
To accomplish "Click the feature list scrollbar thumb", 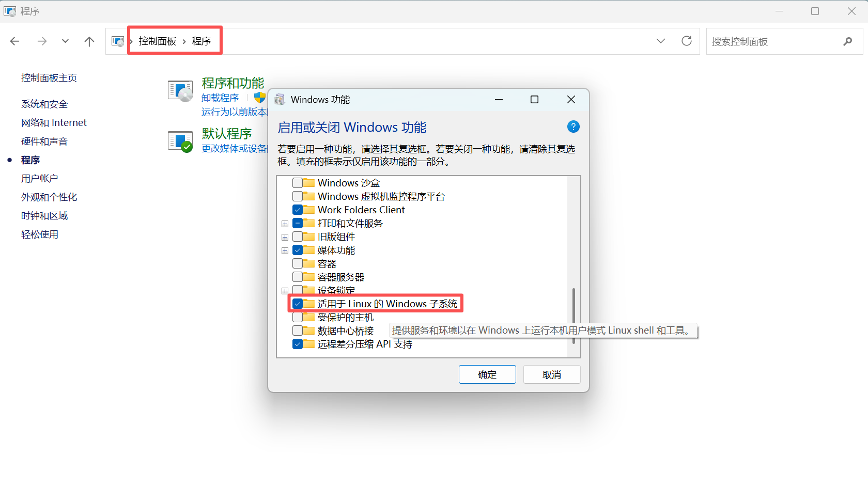I will pyautogui.click(x=574, y=316).
